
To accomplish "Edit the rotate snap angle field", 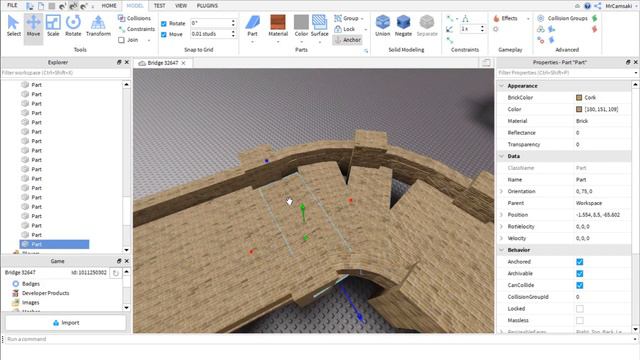I will (x=211, y=23).
